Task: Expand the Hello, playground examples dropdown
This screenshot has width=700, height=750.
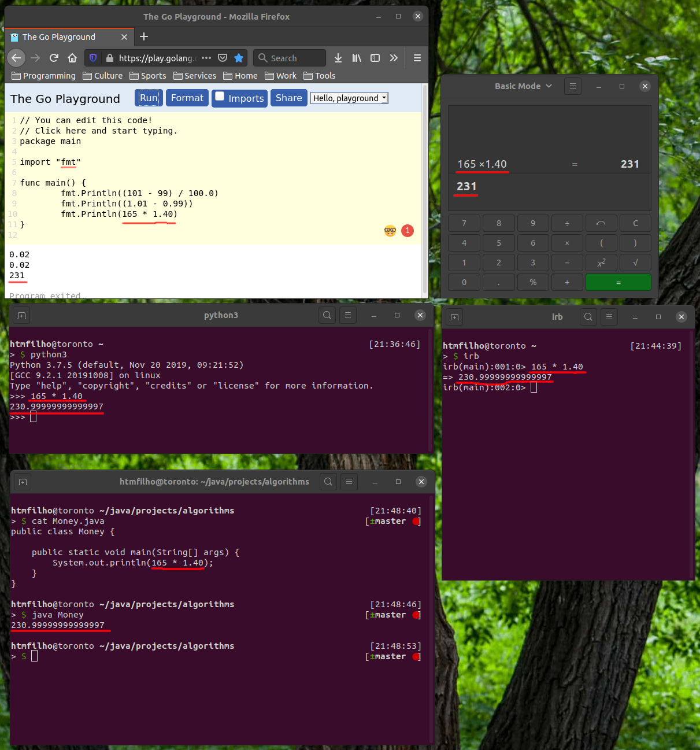Action: 349,98
